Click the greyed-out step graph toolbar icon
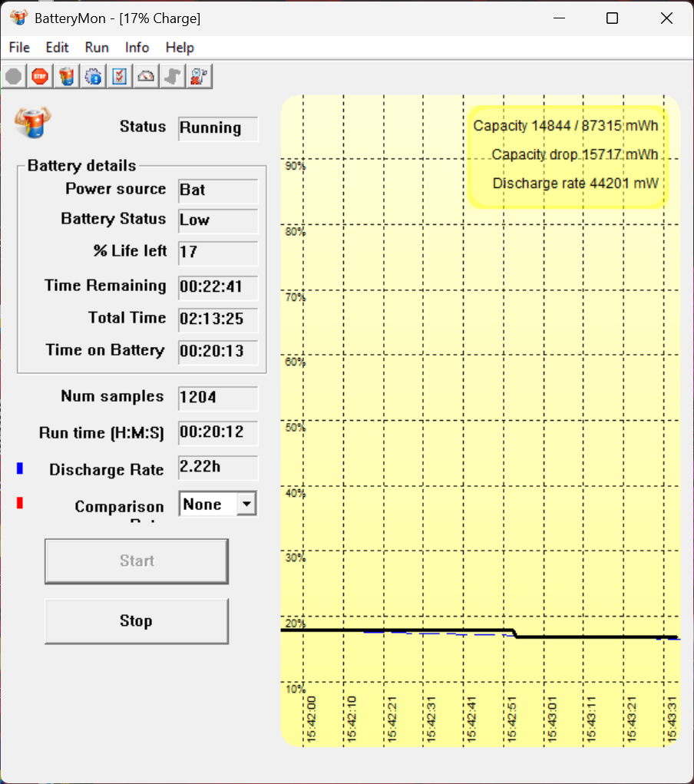This screenshot has width=694, height=784. pos(173,77)
